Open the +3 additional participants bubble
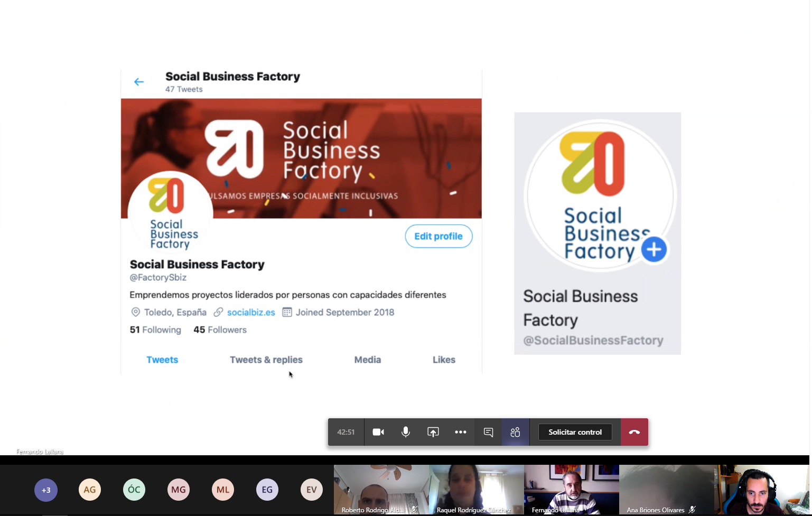812x516 pixels. coord(46,490)
